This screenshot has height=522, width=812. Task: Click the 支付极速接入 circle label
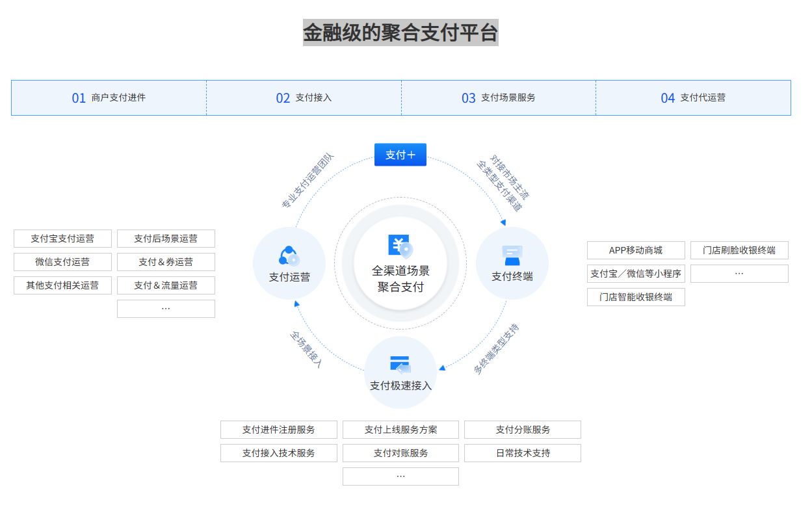pos(400,386)
